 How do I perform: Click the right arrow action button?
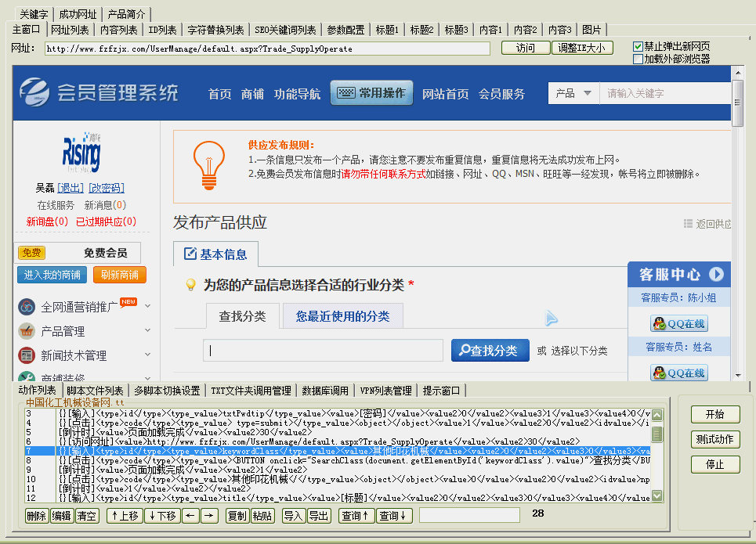click(x=208, y=516)
